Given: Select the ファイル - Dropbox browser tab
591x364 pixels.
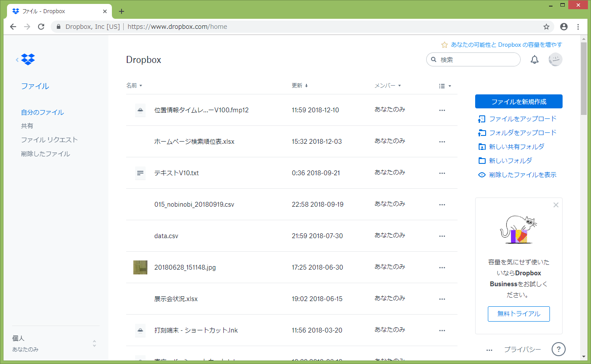Looking at the screenshot, I should pos(60,11).
